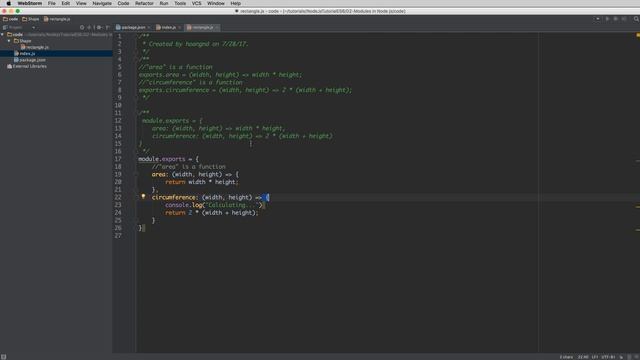Open the WebStorm application menu

pyautogui.click(x=29, y=3)
